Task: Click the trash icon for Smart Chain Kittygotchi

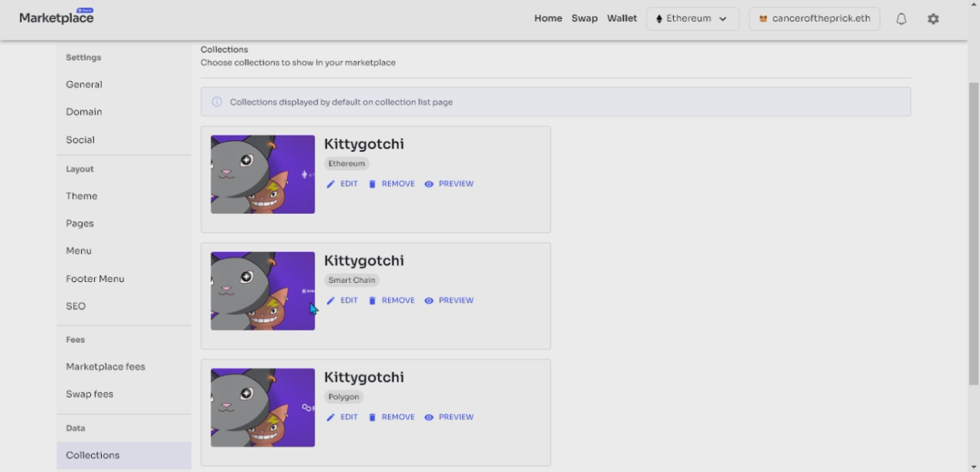Action: (x=372, y=300)
